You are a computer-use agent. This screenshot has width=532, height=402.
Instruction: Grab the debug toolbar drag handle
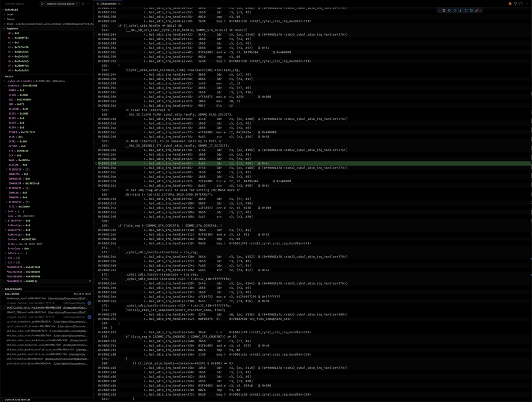point(440,11)
